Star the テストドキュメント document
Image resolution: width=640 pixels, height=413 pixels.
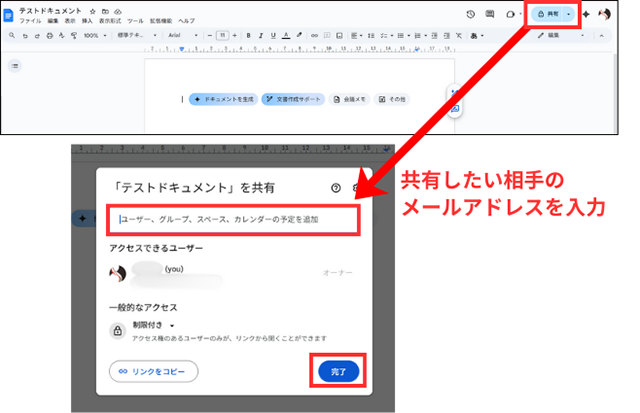(92, 10)
